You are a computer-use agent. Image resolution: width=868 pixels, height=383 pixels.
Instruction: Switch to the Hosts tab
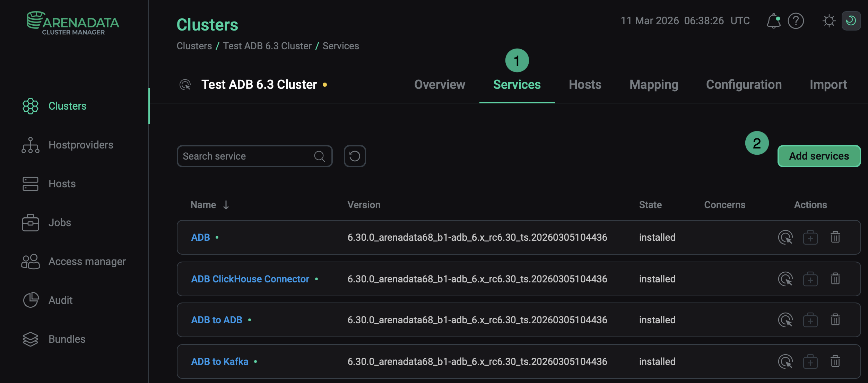585,84
